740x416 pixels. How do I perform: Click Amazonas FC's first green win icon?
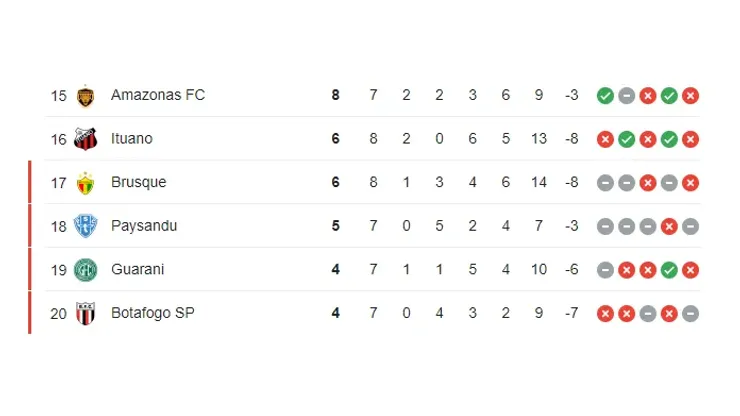point(605,96)
